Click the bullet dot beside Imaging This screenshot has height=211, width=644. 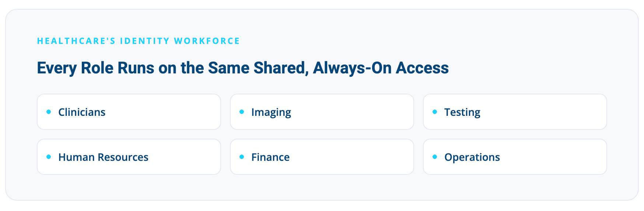242,112
